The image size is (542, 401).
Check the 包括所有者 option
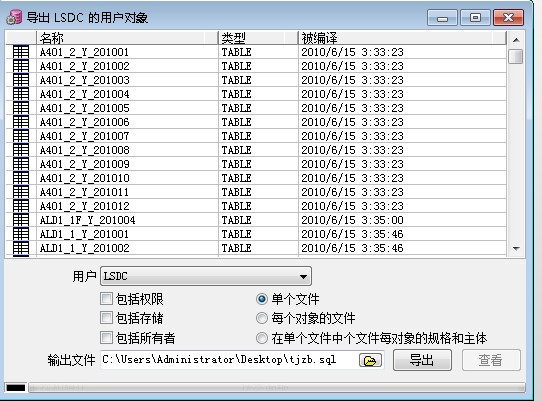tap(106, 338)
